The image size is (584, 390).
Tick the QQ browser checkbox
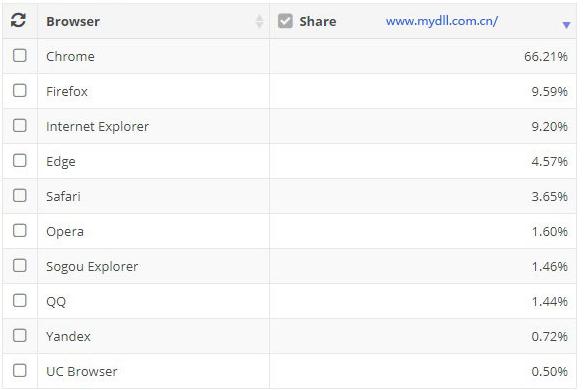(20, 301)
